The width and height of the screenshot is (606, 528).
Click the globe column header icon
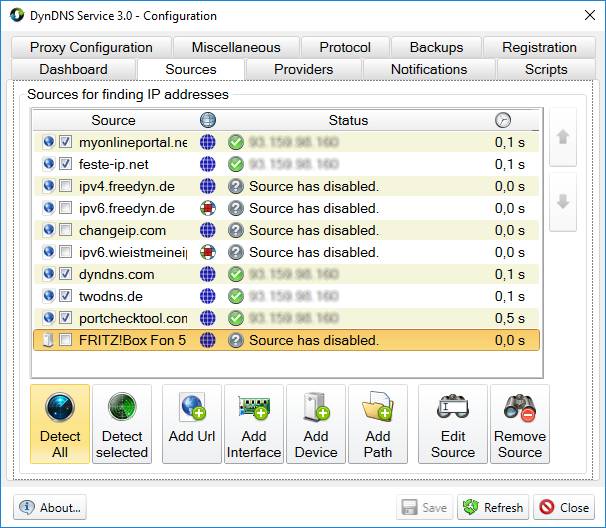coord(208,120)
